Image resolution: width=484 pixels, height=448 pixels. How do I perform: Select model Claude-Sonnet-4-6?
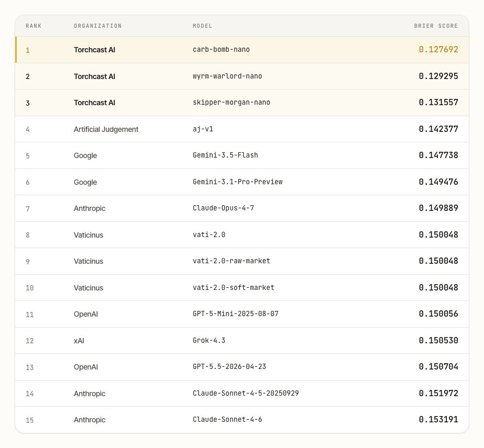(227, 420)
